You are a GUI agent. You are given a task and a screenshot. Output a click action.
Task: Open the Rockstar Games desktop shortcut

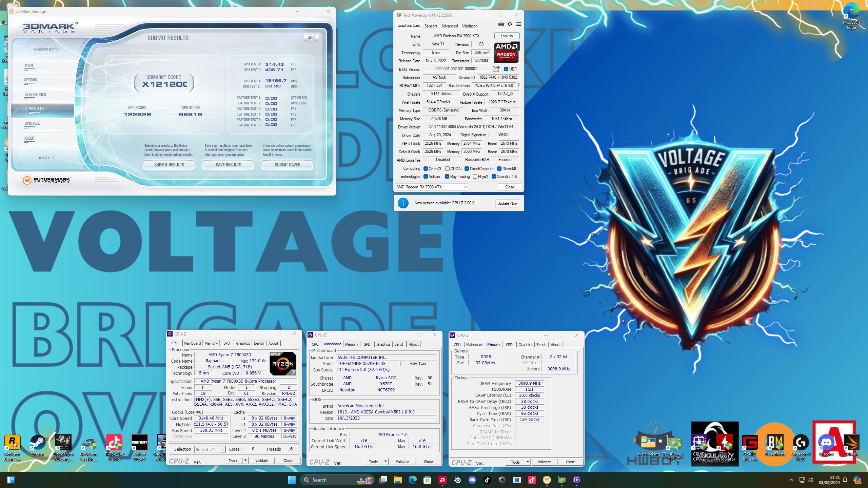tap(13, 447)
